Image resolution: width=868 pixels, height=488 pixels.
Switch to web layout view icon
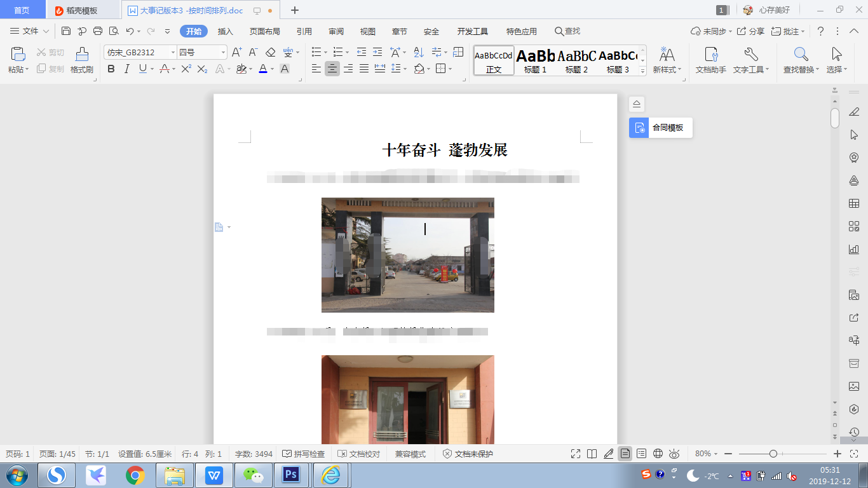[658, 454]
